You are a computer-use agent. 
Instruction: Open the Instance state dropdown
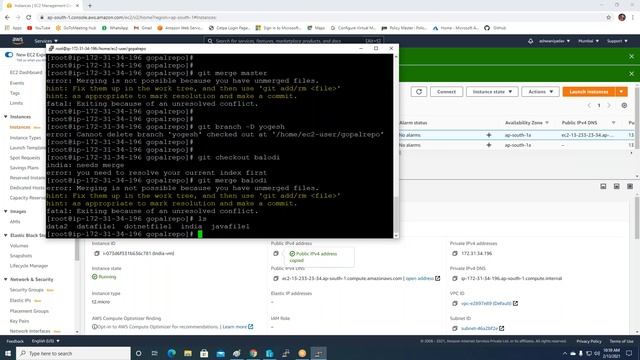(492, 92)
